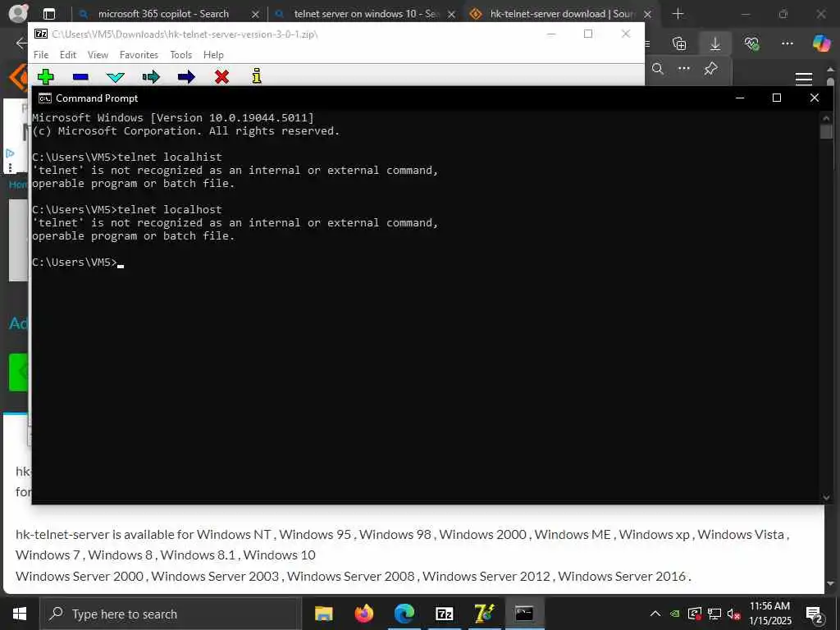Click the Edge profile avatar icon
This screenshot has width=840, height=630.
19,13
